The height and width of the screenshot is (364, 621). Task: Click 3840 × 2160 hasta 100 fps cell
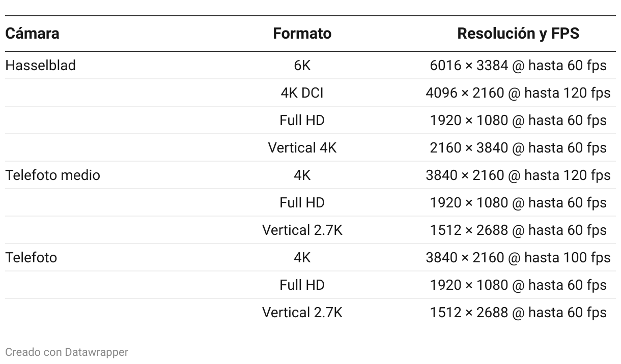[x=518, y=258]
